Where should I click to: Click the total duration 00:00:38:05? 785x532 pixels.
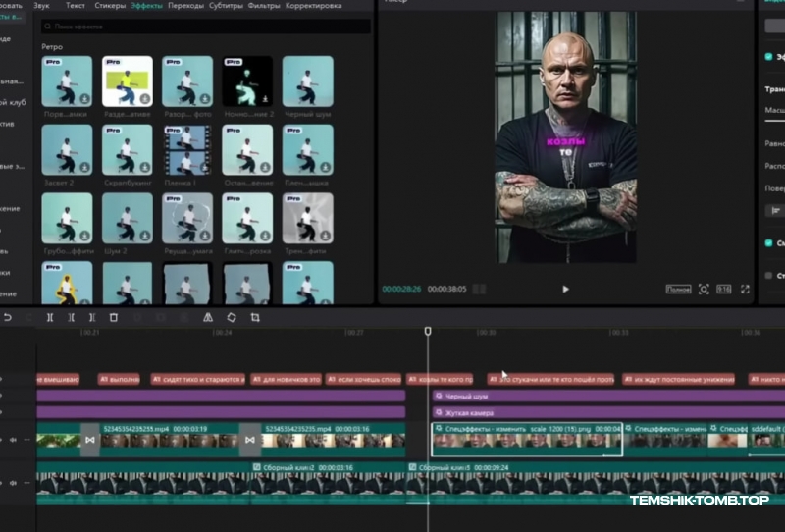click(x=446, y=289)
